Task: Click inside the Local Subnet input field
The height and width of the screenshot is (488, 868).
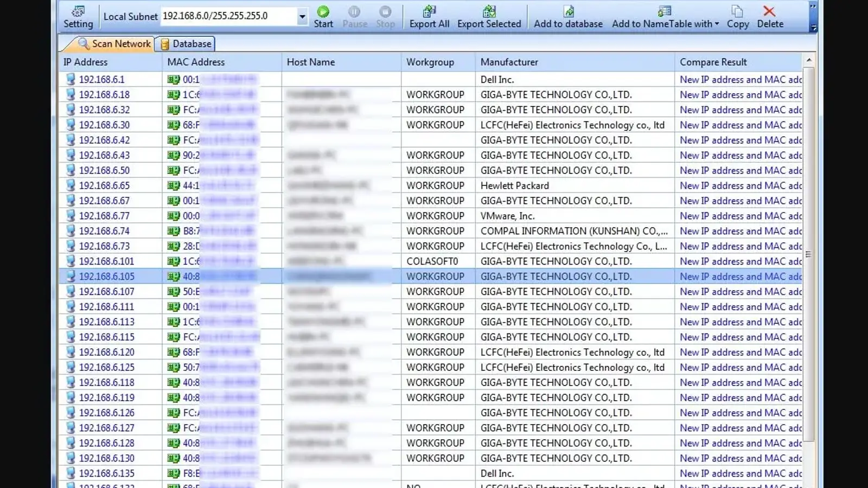Action: (x=228, y=16)
